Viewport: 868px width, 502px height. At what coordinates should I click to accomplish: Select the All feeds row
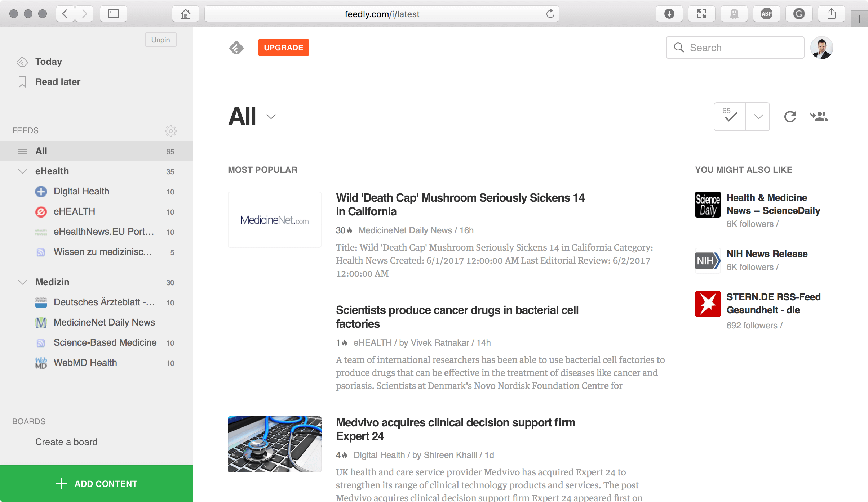[97, 151]
